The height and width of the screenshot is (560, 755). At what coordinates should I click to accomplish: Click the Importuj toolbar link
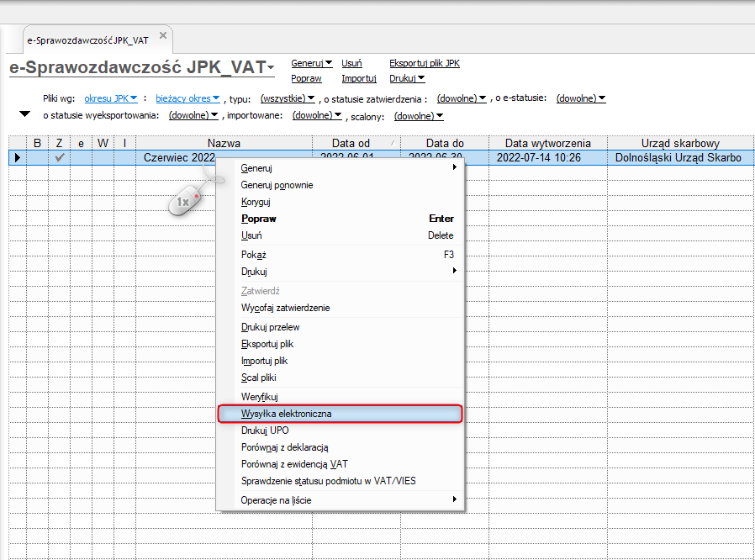click(x=359, y=78)
